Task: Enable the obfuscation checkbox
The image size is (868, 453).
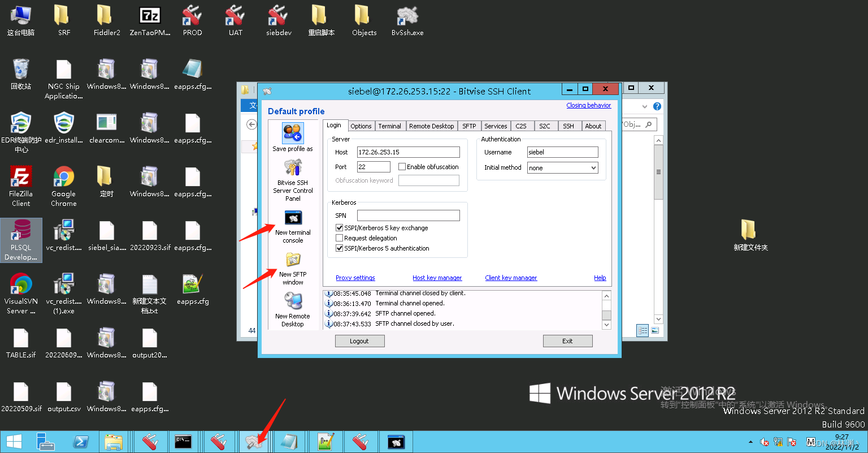Action: coord(402,167)
